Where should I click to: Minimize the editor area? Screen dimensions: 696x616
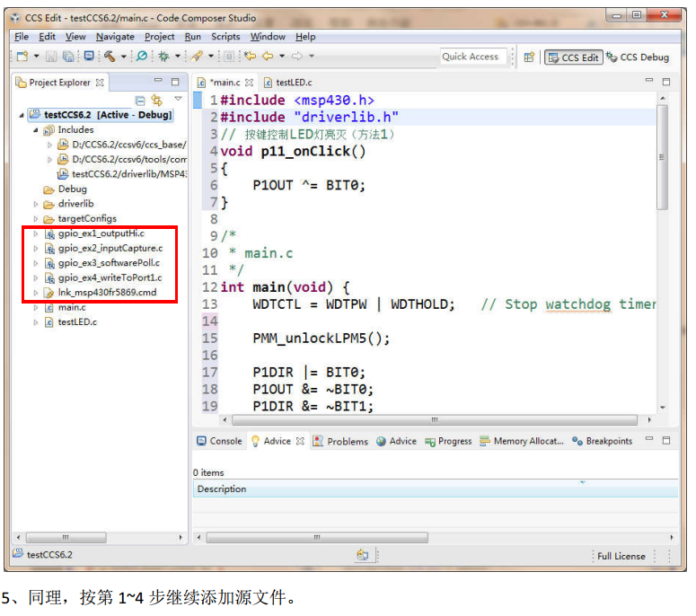(x=649, y=80)
